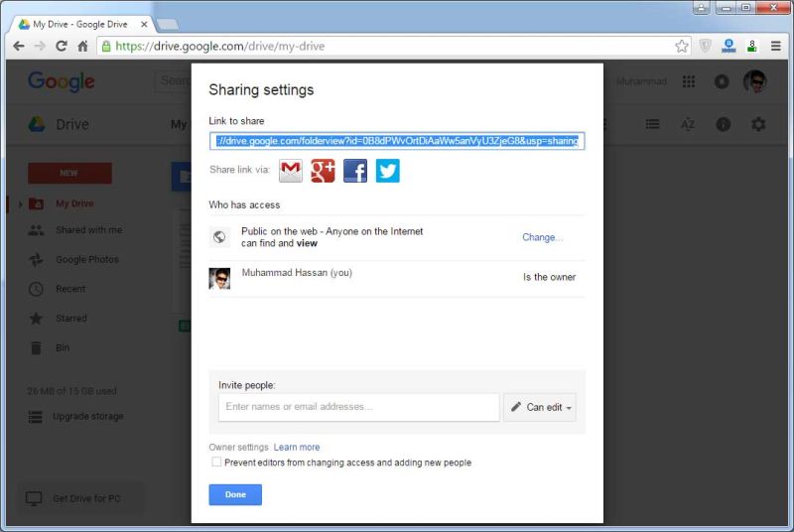Open Google notifications bell icon
Screen dimensions: 794x532
722,81
